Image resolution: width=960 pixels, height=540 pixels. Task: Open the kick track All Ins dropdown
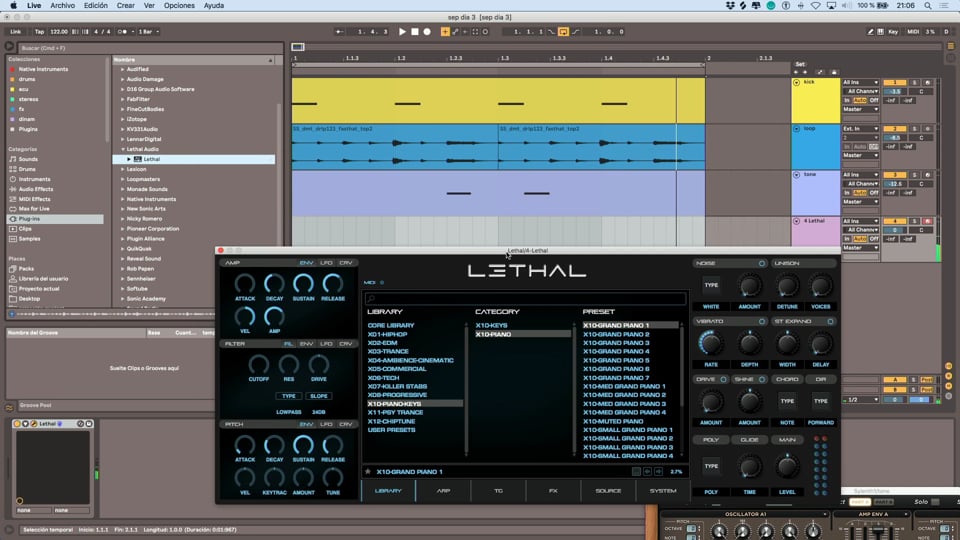coord(860,82)
